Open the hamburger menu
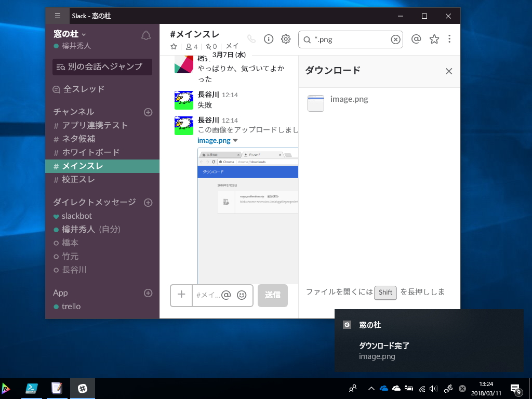Image resolution: width=532 pixels, height=399 pixels. pyautogui.click(x=58, y=16)
